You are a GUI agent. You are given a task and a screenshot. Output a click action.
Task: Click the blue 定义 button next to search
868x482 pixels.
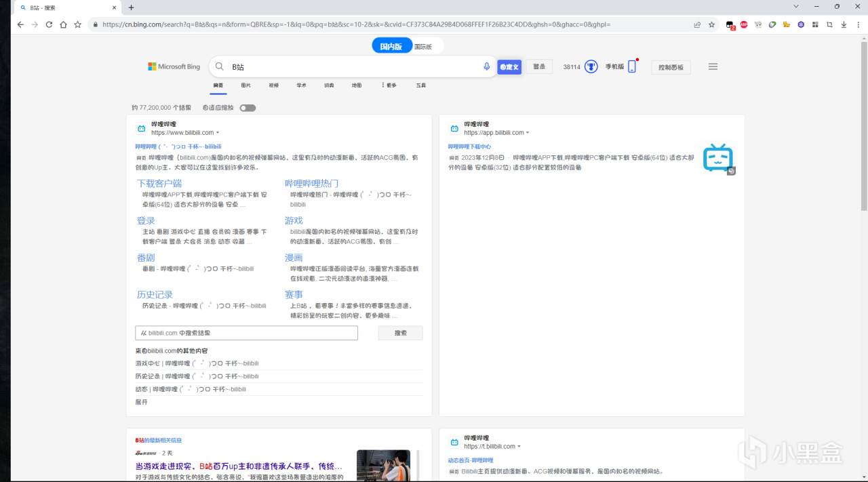(509, 66)
